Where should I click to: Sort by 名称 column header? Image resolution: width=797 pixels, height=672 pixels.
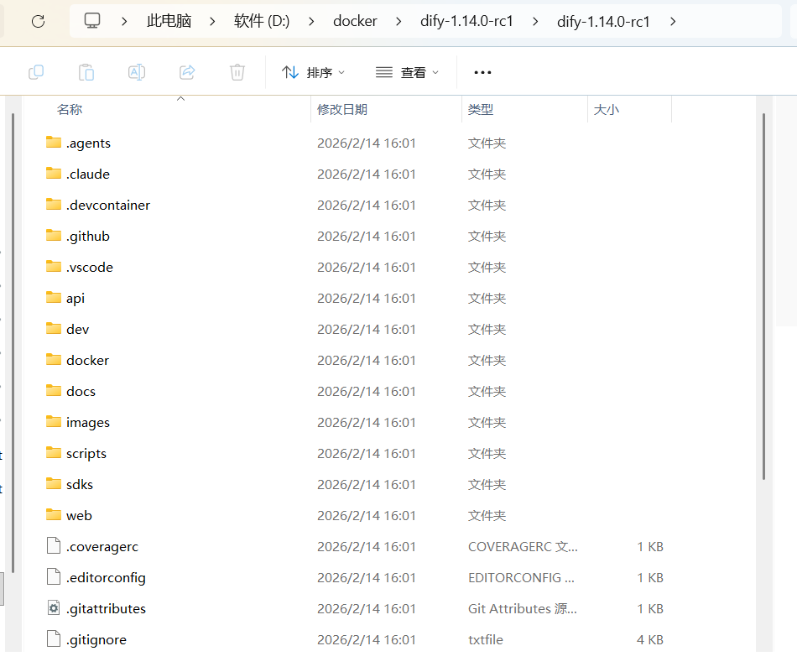(70, 109)
